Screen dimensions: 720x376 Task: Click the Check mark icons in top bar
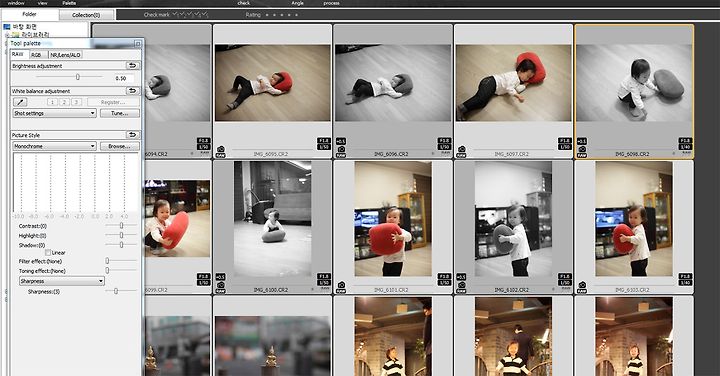click(190, 15)
